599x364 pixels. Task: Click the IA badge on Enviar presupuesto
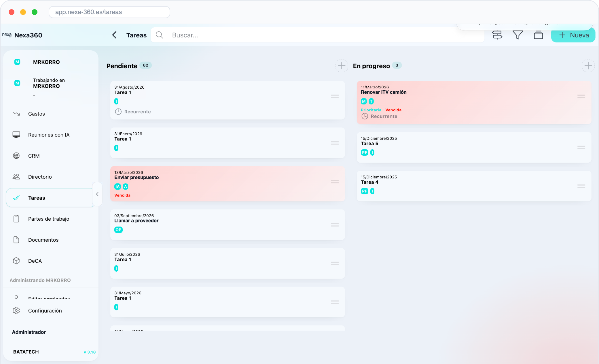[x=117, y=186]
